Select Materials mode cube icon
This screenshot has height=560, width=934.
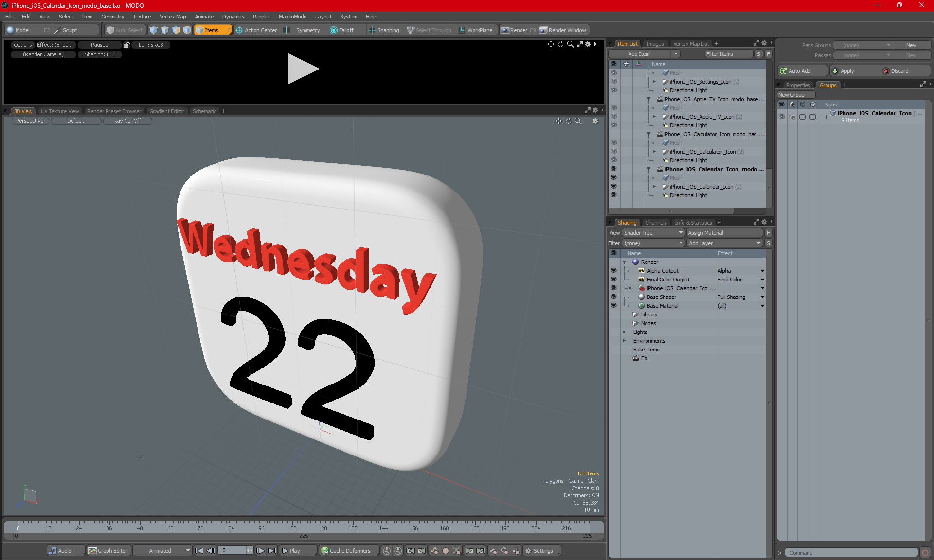187,30
